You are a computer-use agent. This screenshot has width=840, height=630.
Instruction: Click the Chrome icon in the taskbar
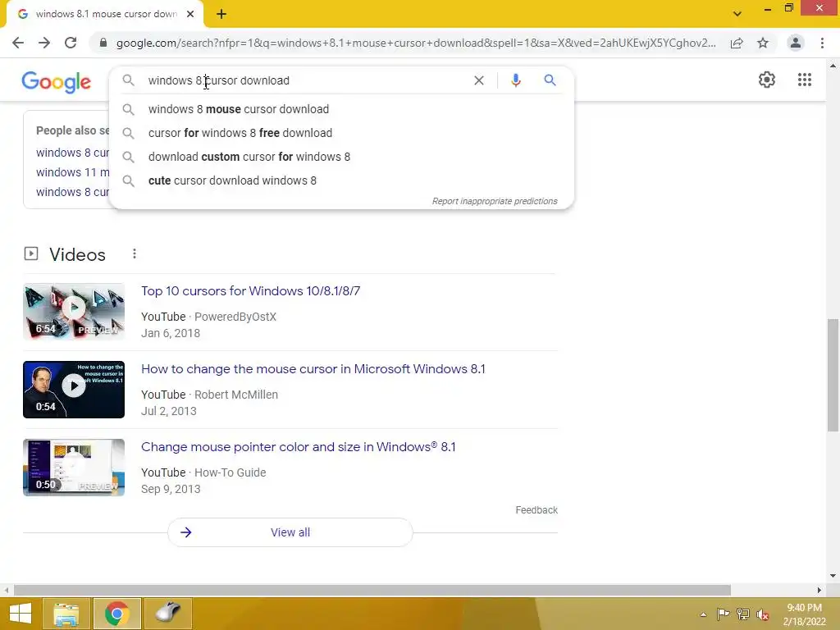click(116, 614)
